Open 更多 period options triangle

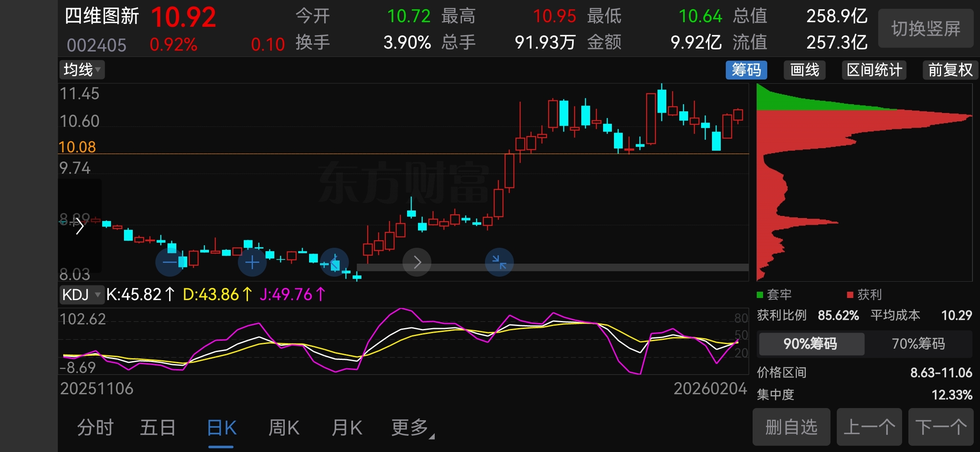pos(431,436)
